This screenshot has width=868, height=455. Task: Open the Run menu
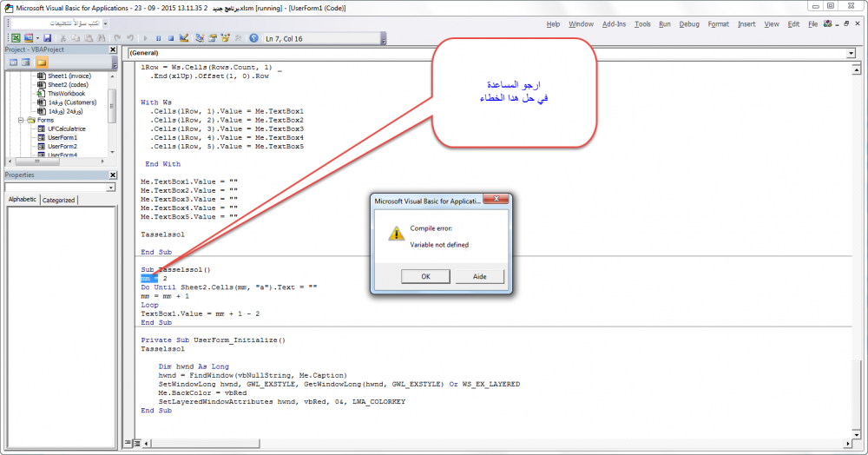click(664, 23)
